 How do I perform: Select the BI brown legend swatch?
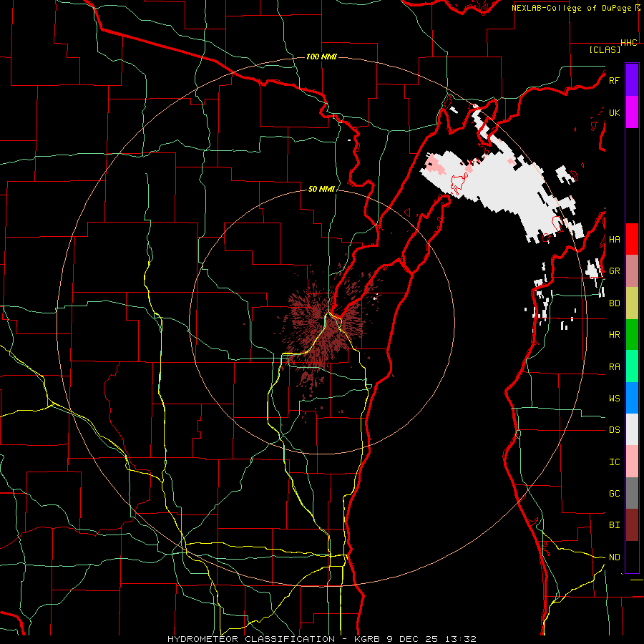(632, 525)
